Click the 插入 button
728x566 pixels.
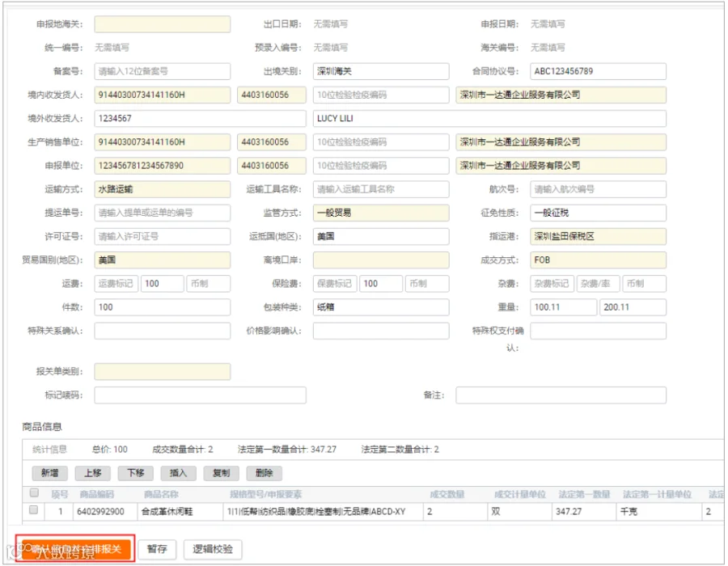[x=178, y=473]
